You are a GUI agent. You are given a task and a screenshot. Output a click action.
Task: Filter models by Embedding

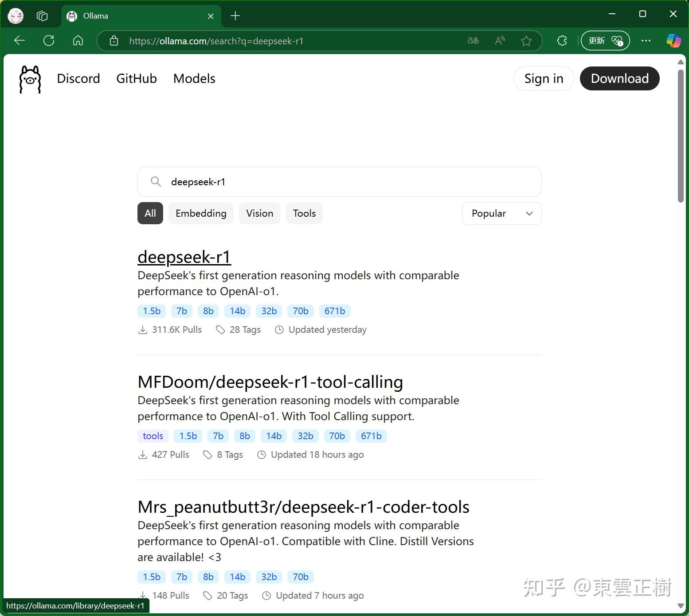coord(200,213)
